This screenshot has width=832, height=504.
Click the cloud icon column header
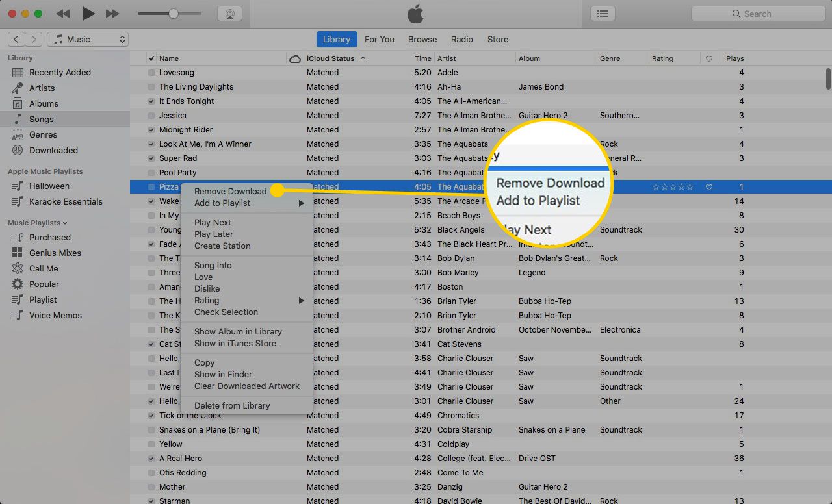[294, 58]
